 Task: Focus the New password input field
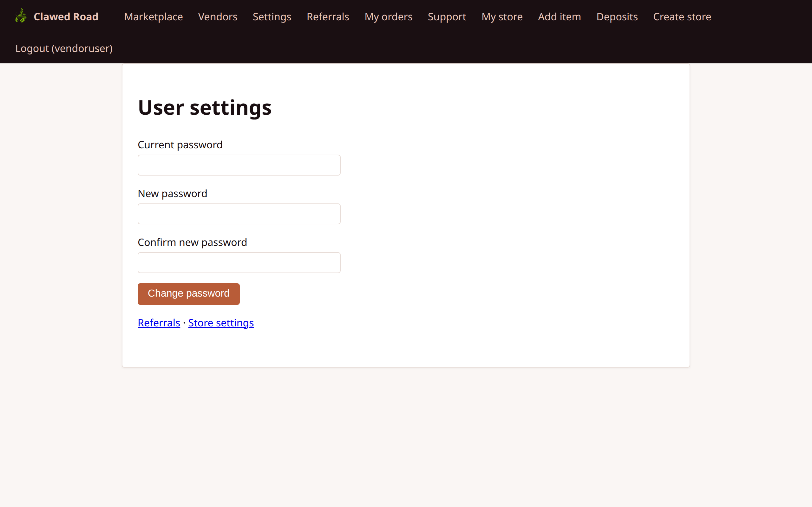coord(239,214)
